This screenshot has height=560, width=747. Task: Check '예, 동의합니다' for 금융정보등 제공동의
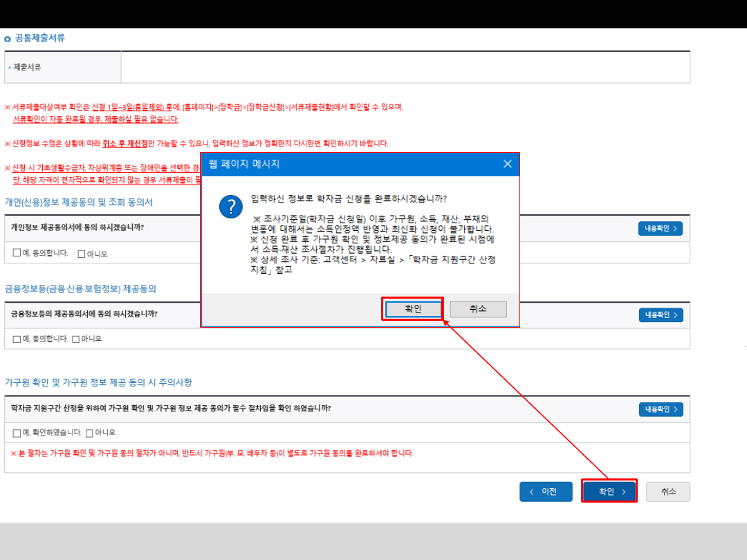click(x=17, y=339)
